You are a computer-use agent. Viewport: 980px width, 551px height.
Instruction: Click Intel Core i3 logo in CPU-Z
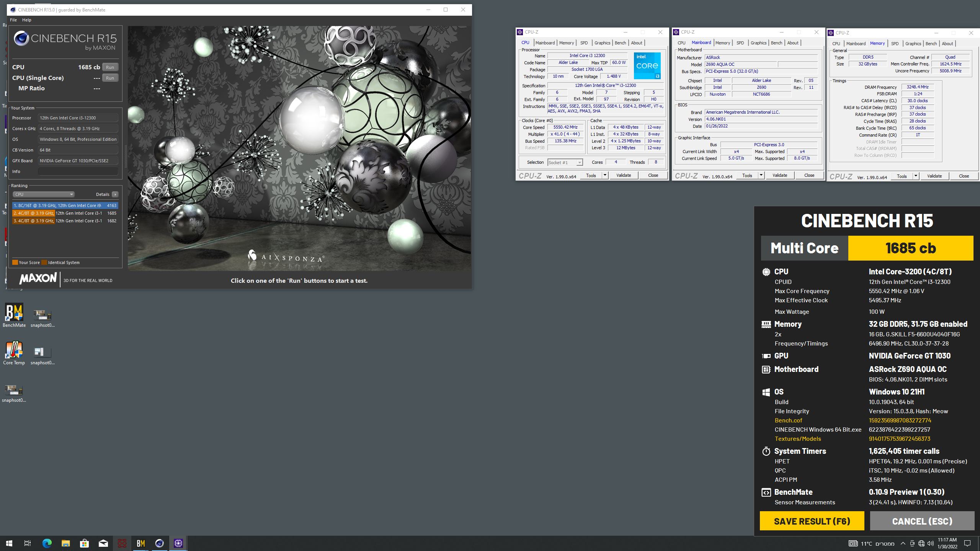tap(647, 66)
